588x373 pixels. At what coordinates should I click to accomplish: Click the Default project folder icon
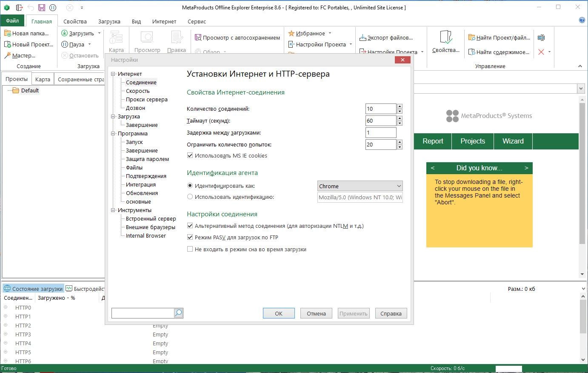(x=16, y=90)
